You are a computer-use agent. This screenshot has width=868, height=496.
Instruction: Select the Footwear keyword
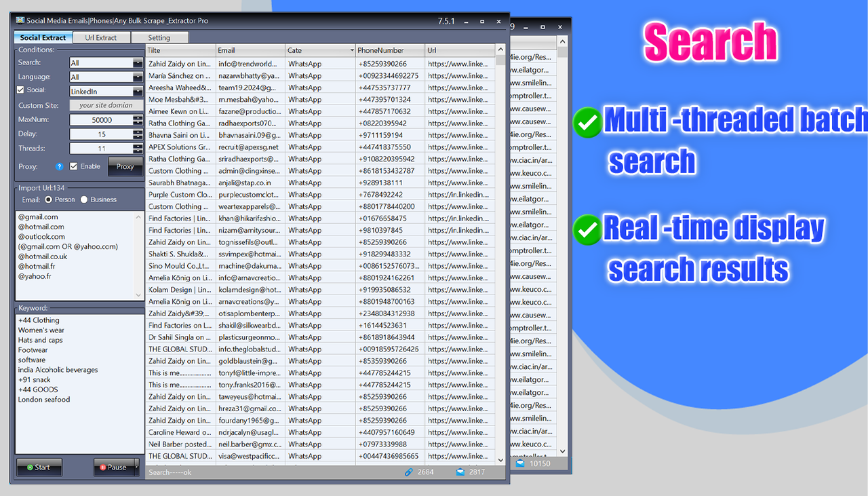(x=33, y=350)
